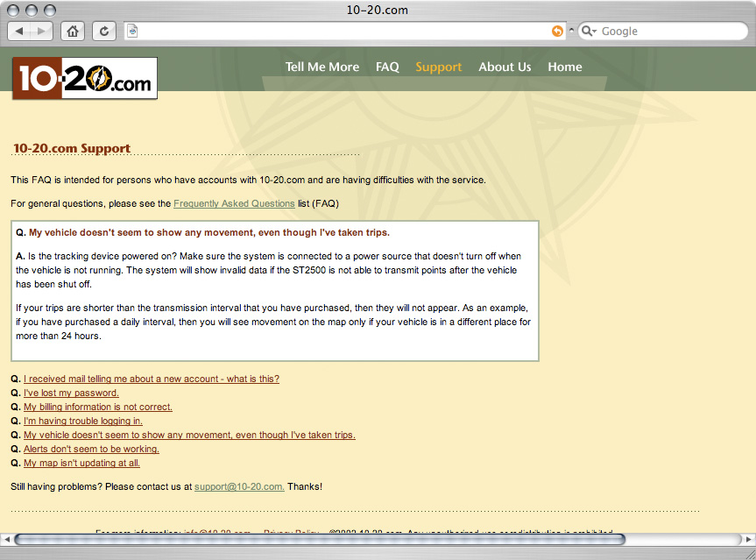Image resolution: width=756 pixels, height=560 pixels.
Task: Click the red window close button
Action: (13, 11)
